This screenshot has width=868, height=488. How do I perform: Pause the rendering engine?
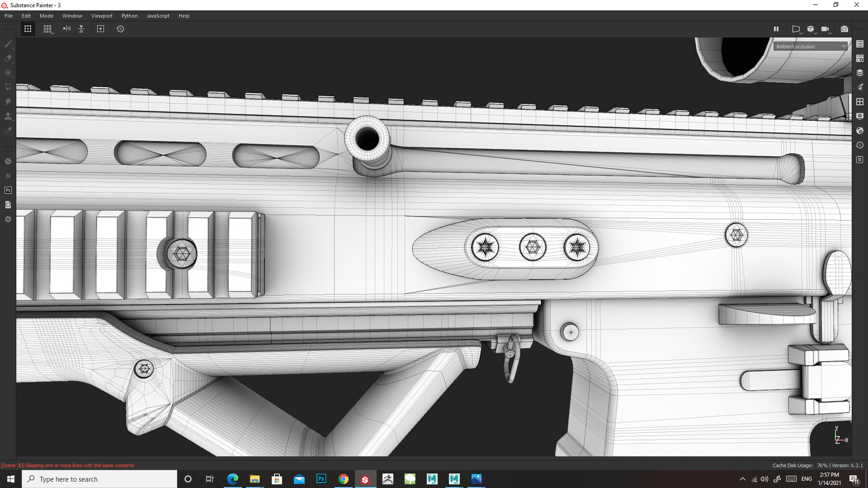click(x=776, y=29)
